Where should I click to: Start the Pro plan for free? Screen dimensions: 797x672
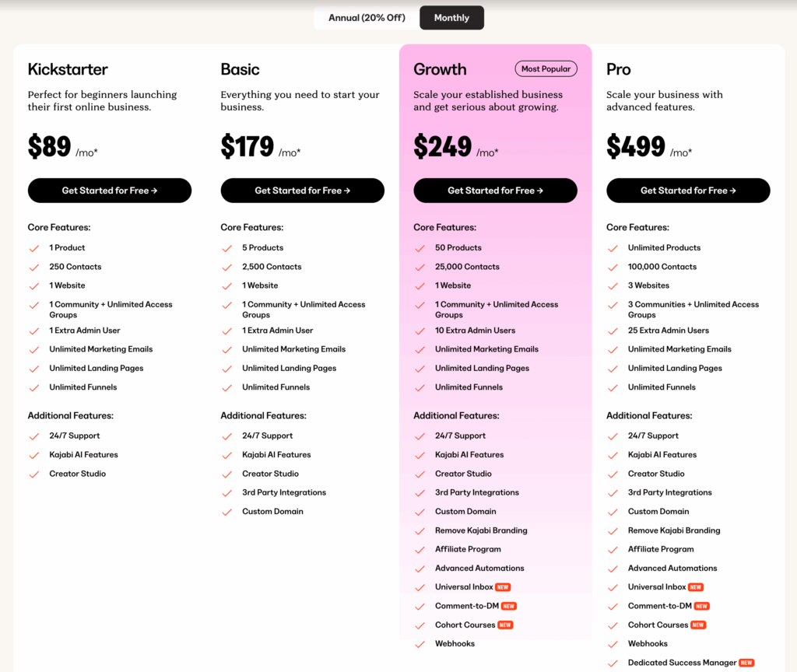pyautogui.click(x=688, y=191)
